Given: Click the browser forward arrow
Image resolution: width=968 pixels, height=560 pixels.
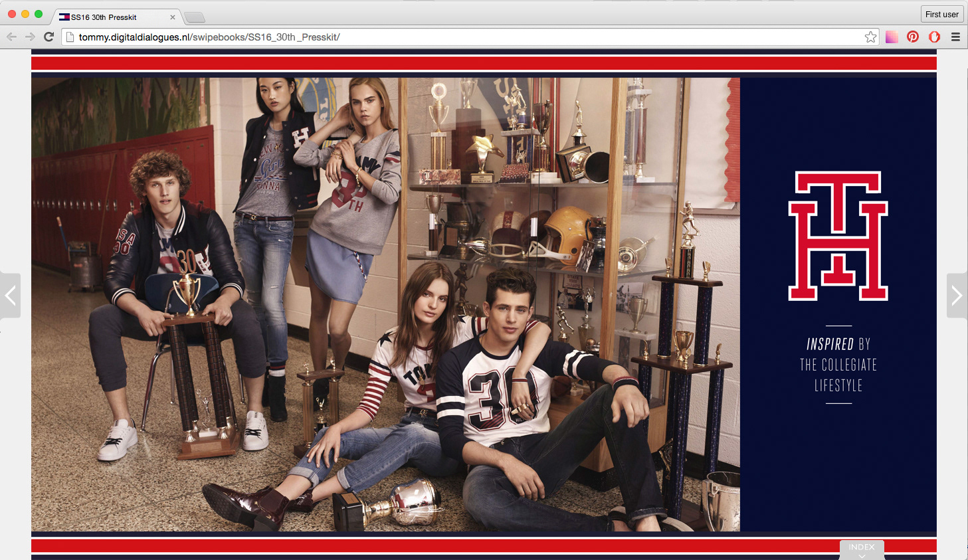Looking at the screenshot, I should [30, 37].
